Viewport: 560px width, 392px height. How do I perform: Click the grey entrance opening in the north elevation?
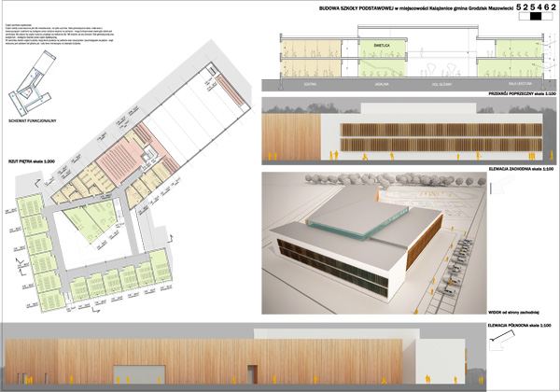click(139, 374)
